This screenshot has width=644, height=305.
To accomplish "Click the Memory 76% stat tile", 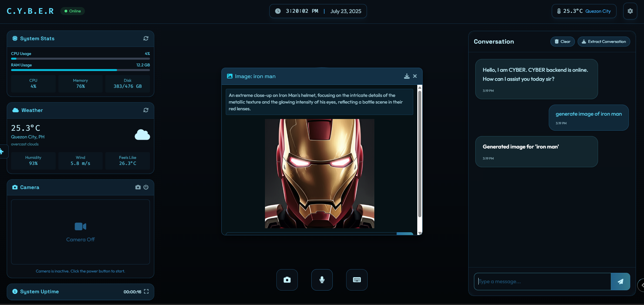I will (80, 83).
